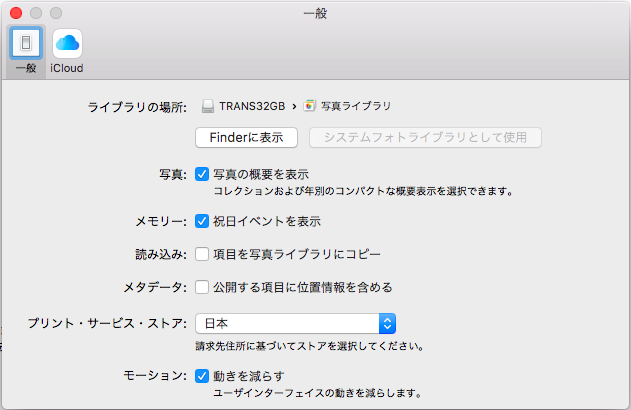Click the 写真ライブラリ path text
631x410 pixels.
(x=356, y=106)
